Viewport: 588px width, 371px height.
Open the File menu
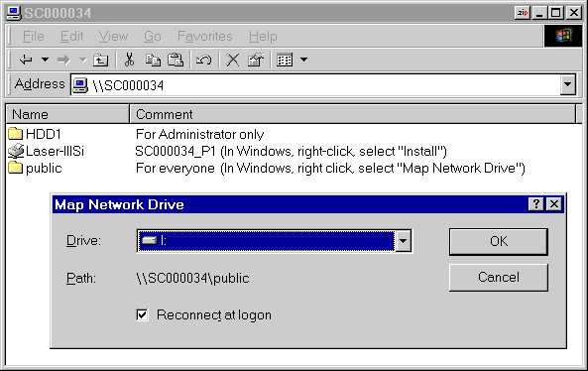(33, 37)
